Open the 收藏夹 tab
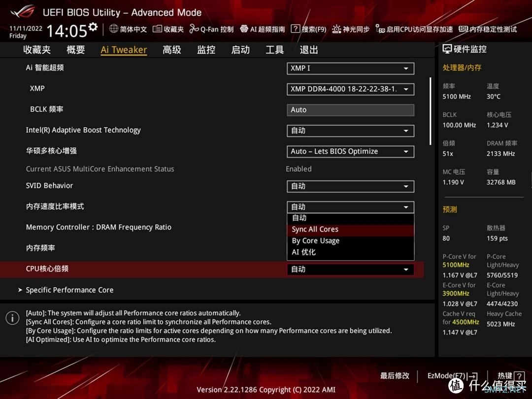Screen dimensions: 532x399 37,50
